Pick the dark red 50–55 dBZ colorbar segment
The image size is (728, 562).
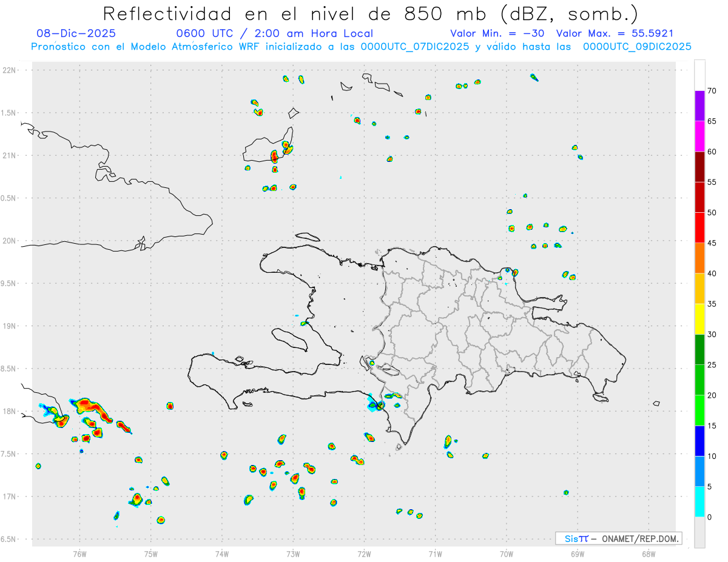coord(699,198)
